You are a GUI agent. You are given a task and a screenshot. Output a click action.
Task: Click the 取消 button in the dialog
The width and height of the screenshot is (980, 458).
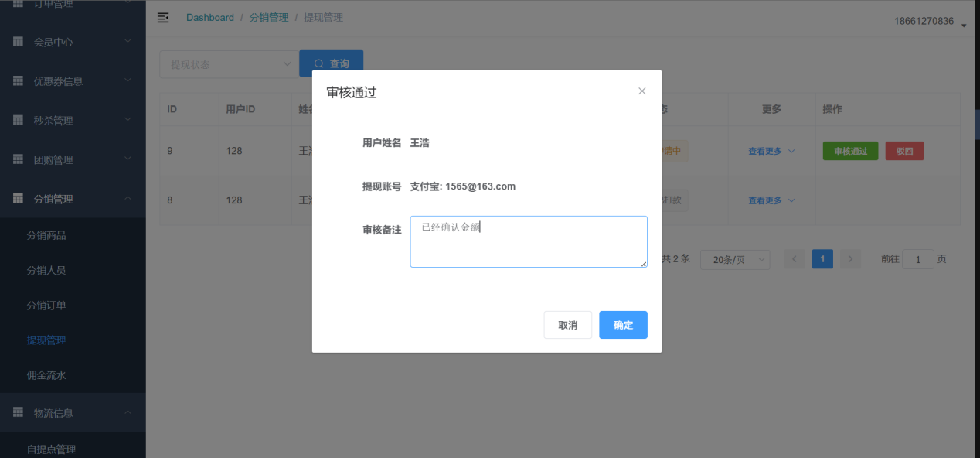(x=567, y=325)
